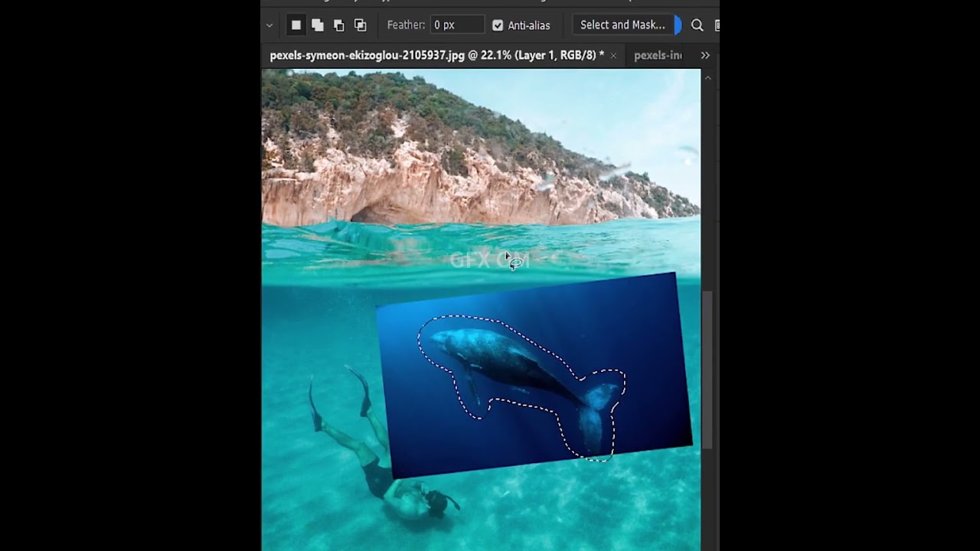Click the Feather value input field

(x=457, y=25)
